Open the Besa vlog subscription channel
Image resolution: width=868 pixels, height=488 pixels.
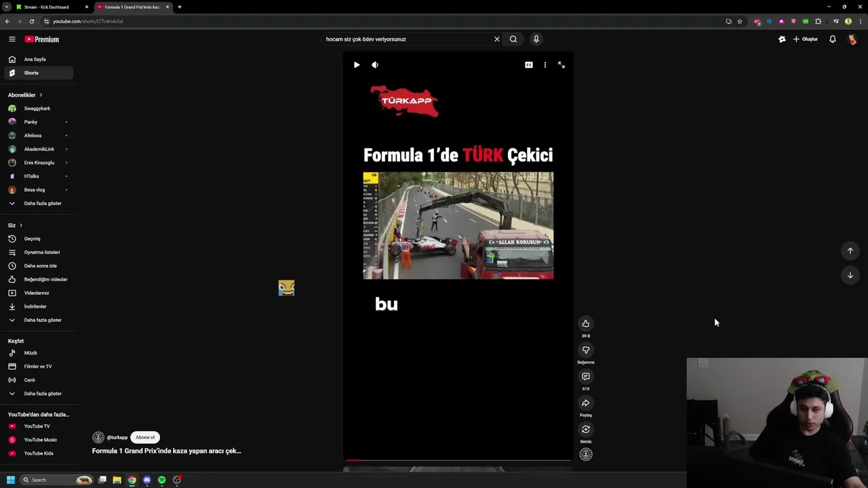39,190
